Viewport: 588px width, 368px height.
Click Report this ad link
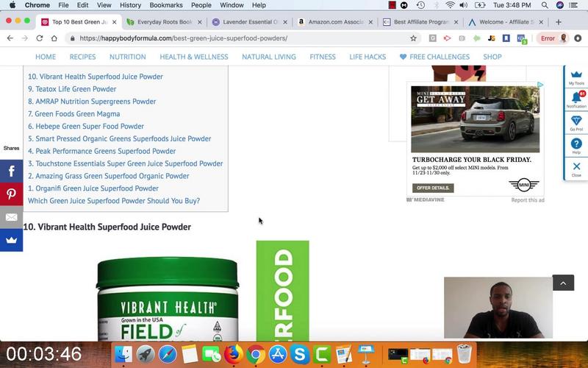click(x=527, y=200)
